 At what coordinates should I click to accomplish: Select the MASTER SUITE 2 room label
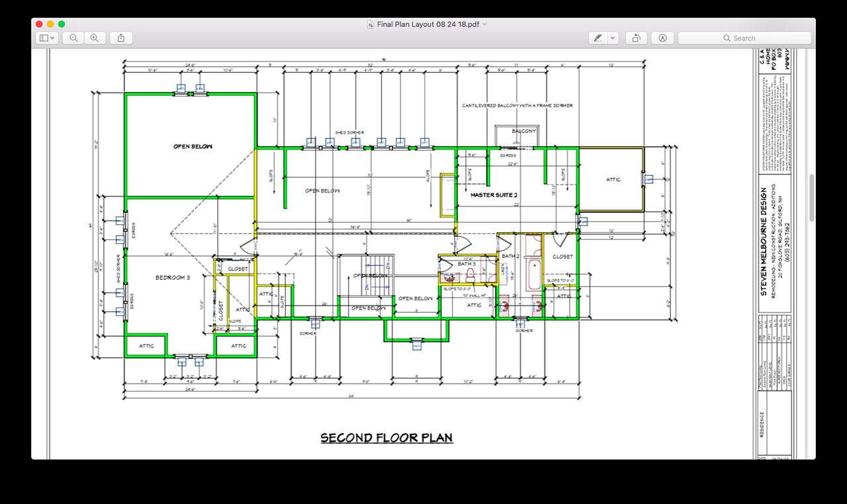pyautogui.click(x=494, y=195)
